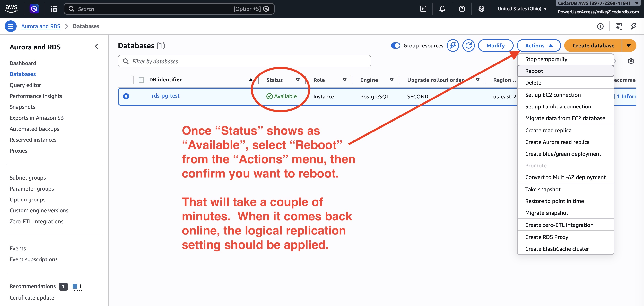Click the DB identifier collapse checkbox
644x306 pixels.
point(141,80)
